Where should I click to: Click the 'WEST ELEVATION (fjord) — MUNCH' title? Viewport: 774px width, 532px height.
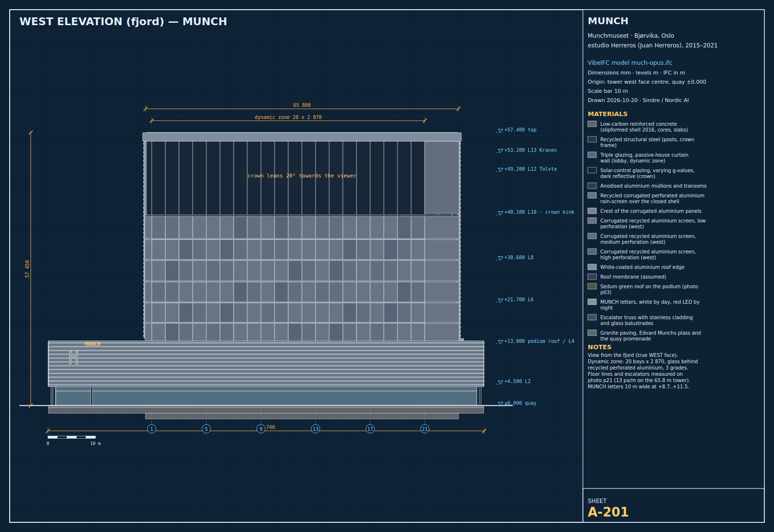(x=123, y=22)
